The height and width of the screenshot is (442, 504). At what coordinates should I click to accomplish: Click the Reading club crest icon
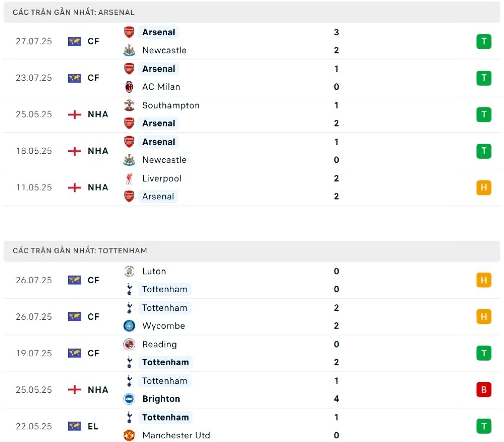(x=129, y=344)
